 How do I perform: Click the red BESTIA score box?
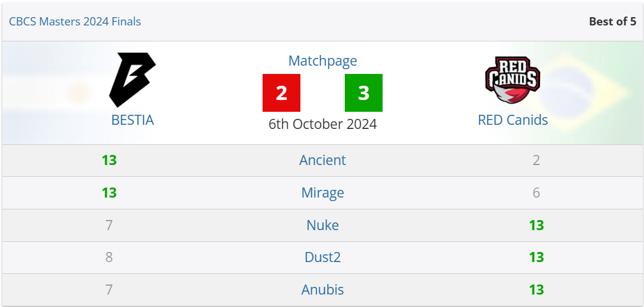point(281,93)
